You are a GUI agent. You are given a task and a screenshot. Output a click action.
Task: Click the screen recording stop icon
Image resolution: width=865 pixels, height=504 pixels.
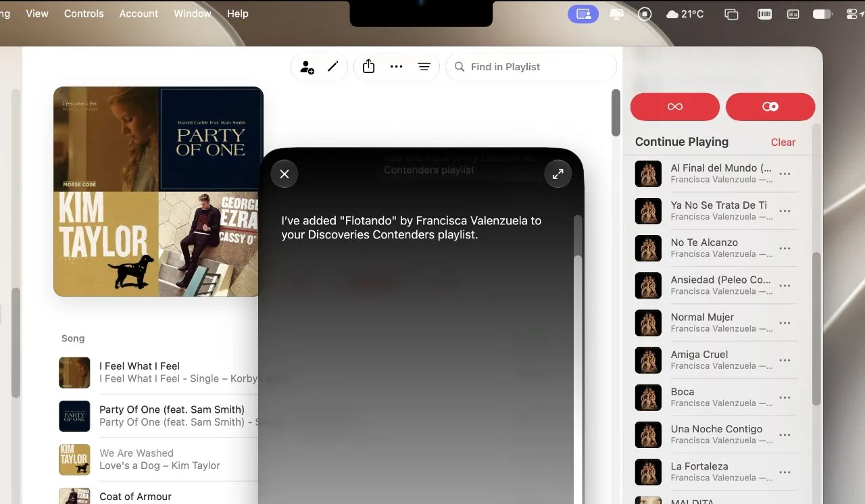tap(645, 14)
